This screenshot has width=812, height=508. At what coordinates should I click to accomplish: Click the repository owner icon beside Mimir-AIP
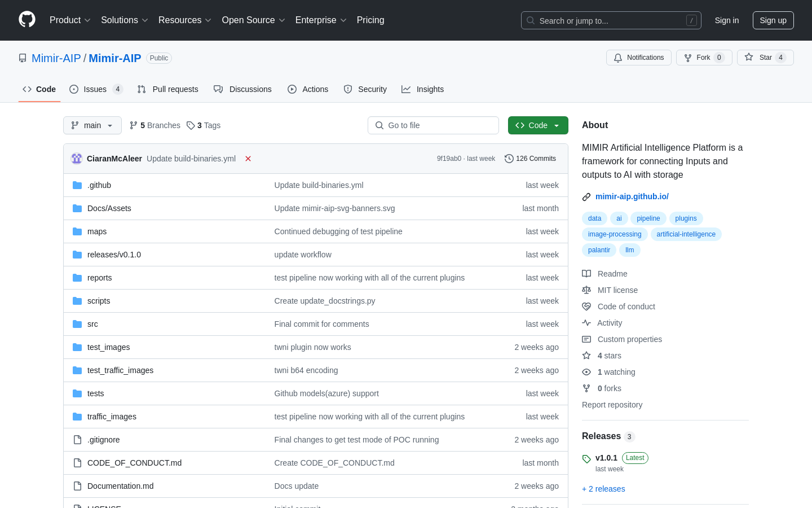coord(23,58)
